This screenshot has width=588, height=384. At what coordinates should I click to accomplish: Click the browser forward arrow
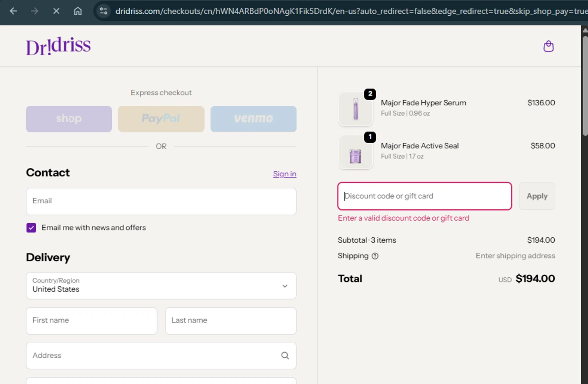point(35,11)
